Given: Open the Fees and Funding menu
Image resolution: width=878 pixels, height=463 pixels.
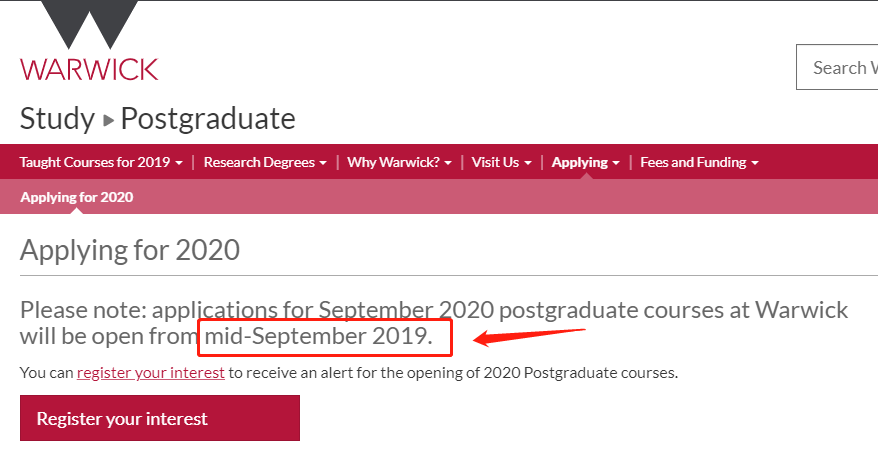Looking at the screenshot, I should pos(693,162).
